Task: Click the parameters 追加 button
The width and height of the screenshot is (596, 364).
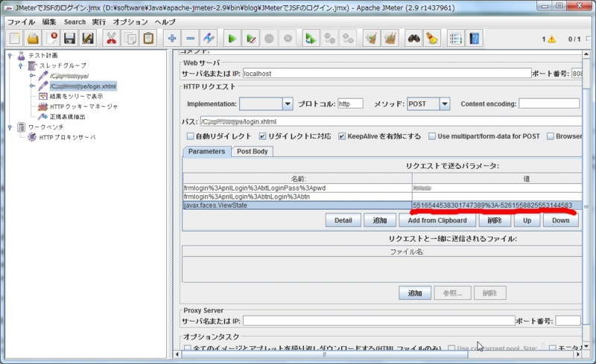Action: click(x=380, y=220)
